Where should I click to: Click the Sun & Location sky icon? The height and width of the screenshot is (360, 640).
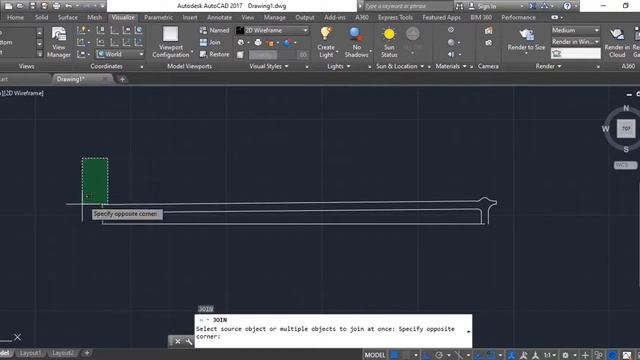pyautogui.click(x=412, y=34)
